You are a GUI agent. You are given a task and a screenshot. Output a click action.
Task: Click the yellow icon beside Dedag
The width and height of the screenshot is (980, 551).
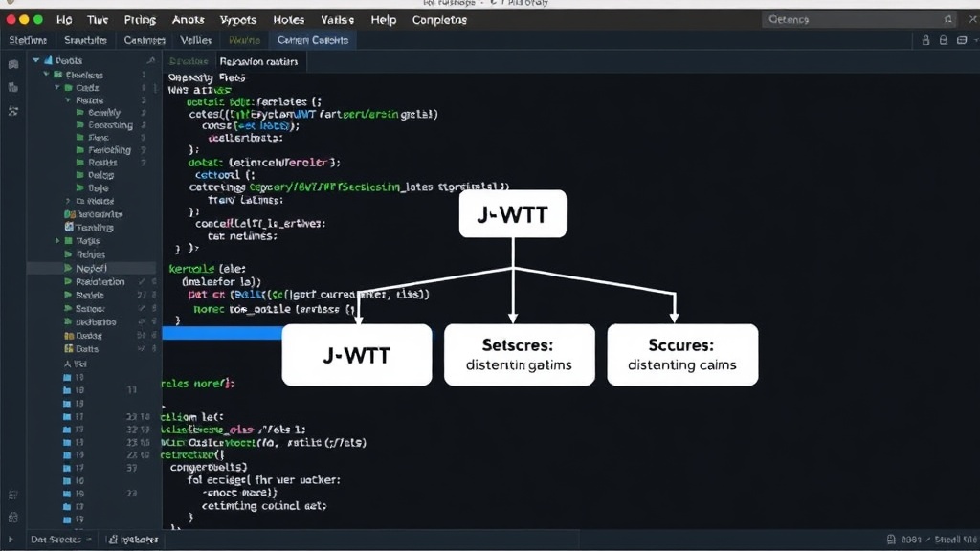[x=69, y=336]
